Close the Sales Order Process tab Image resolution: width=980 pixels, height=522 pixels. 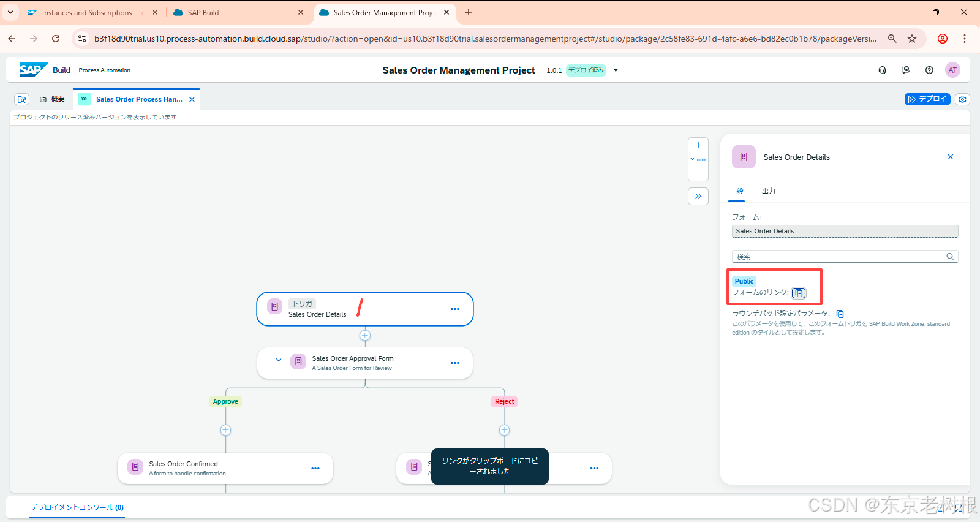[192, 99]
